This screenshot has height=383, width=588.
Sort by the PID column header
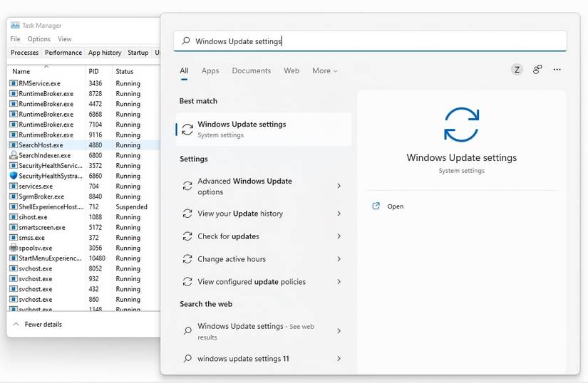(x=94, y=71)
